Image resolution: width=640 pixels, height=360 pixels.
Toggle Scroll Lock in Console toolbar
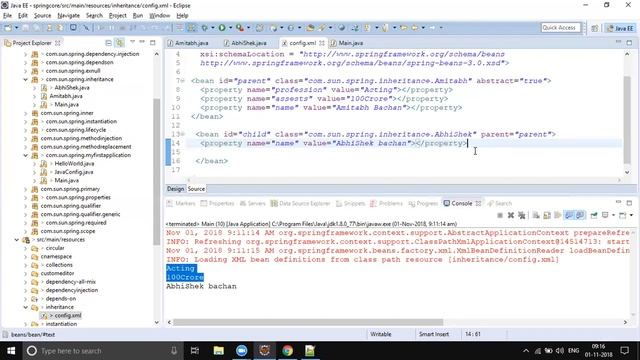point(547,215)
